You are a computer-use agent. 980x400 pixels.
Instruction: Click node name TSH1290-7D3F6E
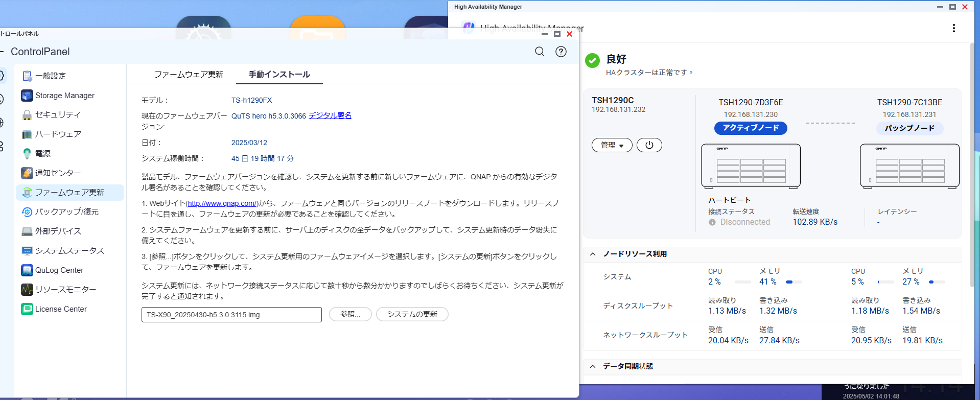751,102
